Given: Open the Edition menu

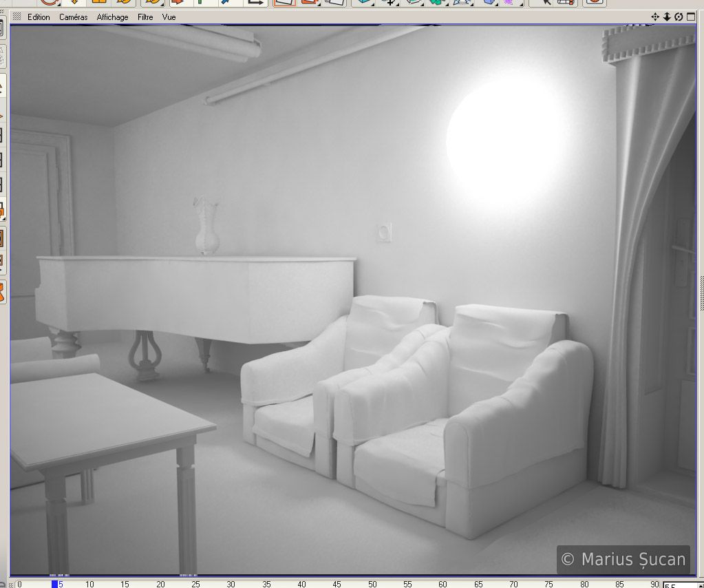Looking at the screenshot, I should (x=39, y=17).
